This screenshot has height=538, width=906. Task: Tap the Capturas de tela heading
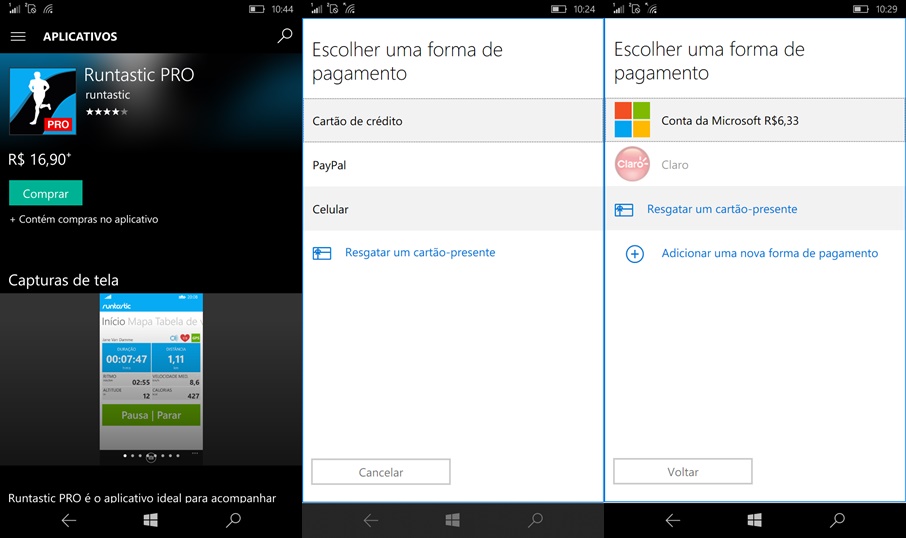64,280
